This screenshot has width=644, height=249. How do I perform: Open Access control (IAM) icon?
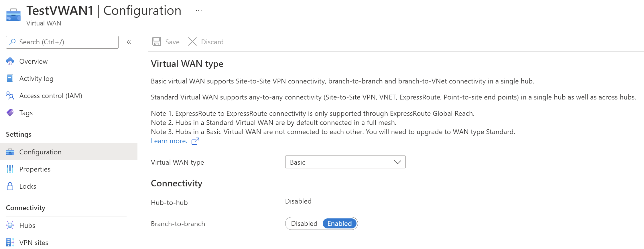coord(10,95)
